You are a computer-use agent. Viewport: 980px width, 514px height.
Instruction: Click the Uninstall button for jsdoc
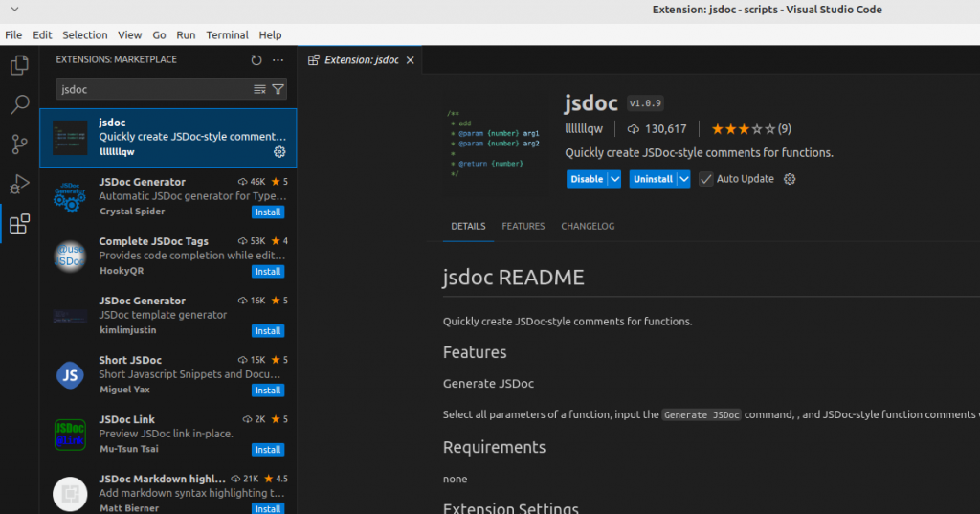(x=653, y=179)
